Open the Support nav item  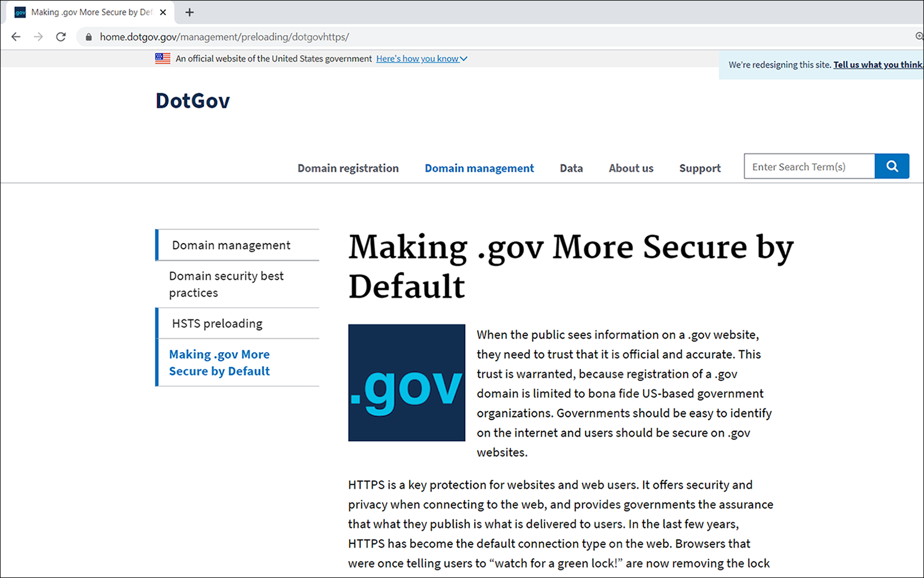[700, 168]
